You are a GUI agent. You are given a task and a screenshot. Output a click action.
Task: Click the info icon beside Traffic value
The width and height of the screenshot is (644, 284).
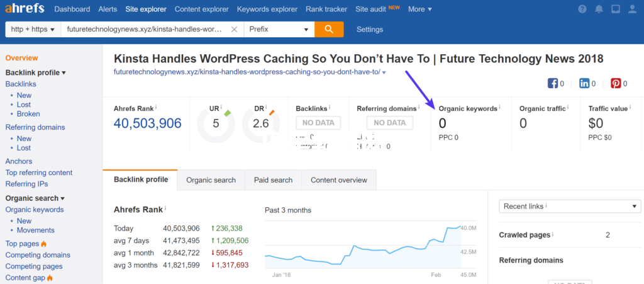(x=630, y=108)
